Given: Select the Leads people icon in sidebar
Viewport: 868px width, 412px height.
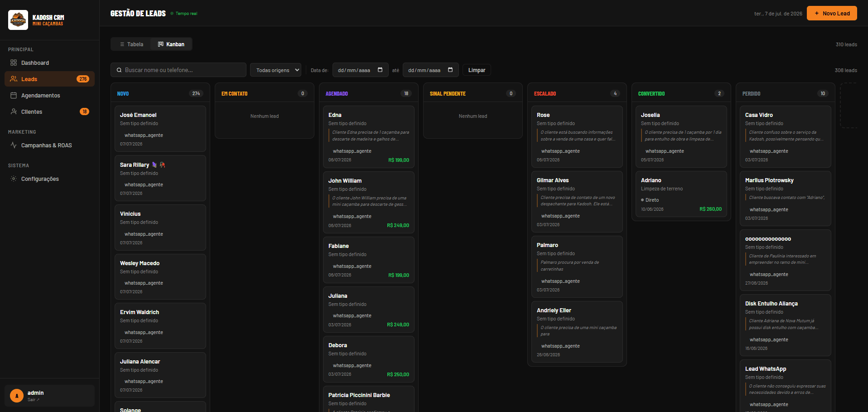Looking at the screenshot, I should point(14,79).
